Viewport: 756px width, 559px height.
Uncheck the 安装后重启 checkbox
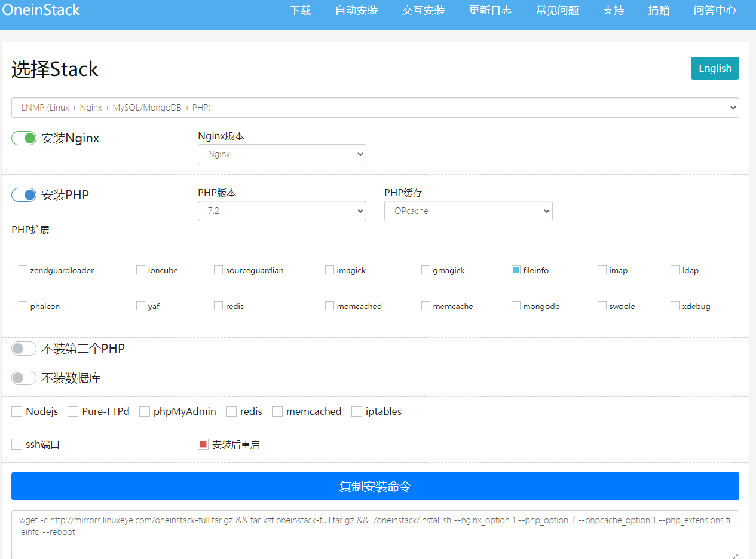coord(203,444)
